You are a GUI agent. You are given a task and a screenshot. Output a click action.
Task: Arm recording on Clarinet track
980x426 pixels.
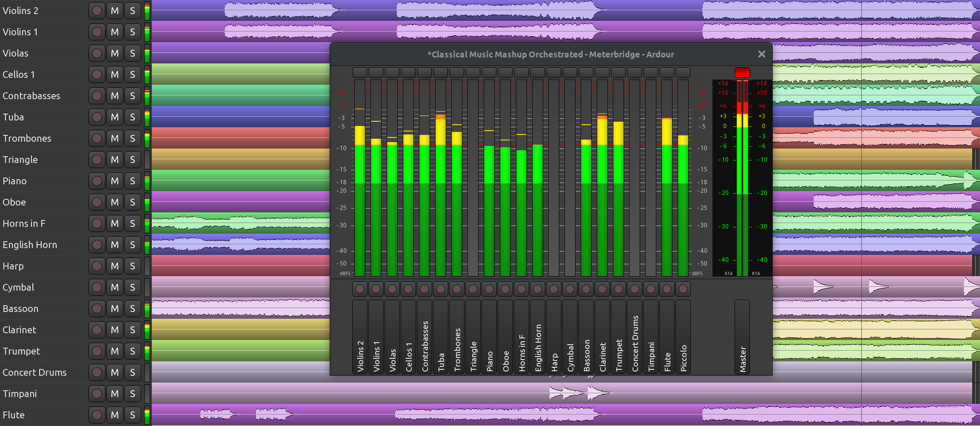pos(97,330)
